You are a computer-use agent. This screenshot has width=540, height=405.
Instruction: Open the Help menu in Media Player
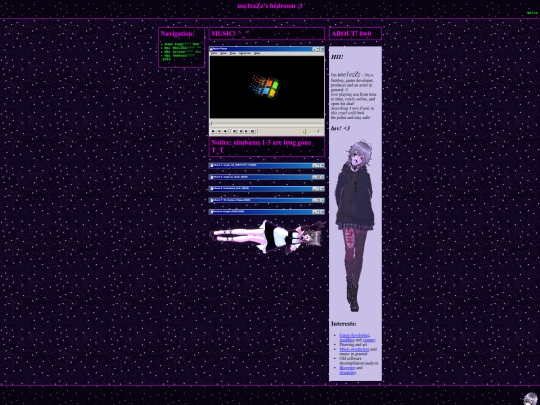pyautogui.click(x=257, y=53)
